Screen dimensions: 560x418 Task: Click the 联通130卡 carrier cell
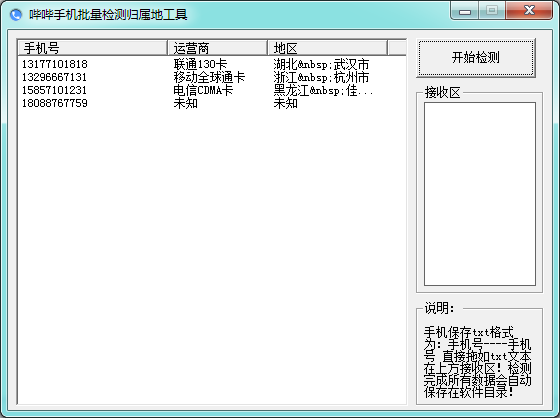pyautogui.click(x=200, y=64)
